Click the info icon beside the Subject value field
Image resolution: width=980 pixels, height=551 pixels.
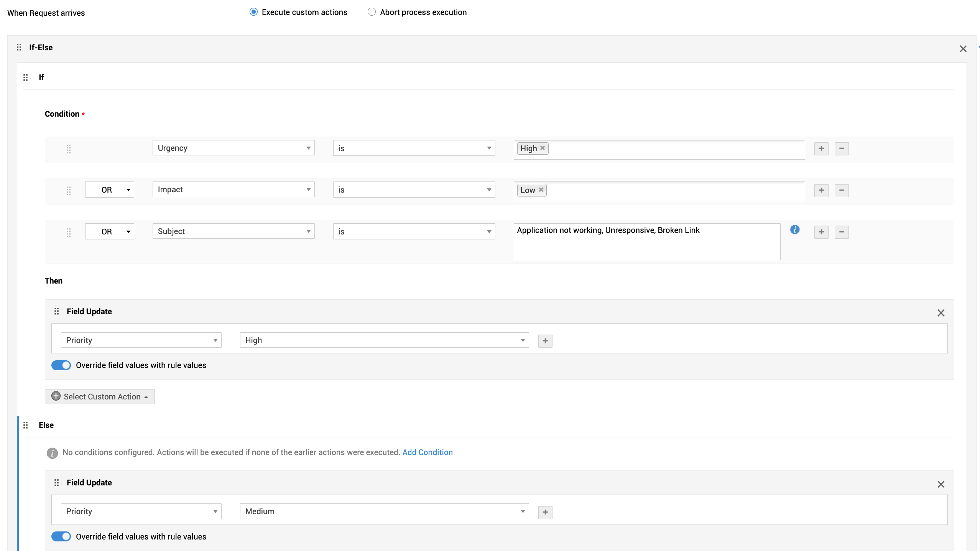pyautogui.click(x=795, y=229)
